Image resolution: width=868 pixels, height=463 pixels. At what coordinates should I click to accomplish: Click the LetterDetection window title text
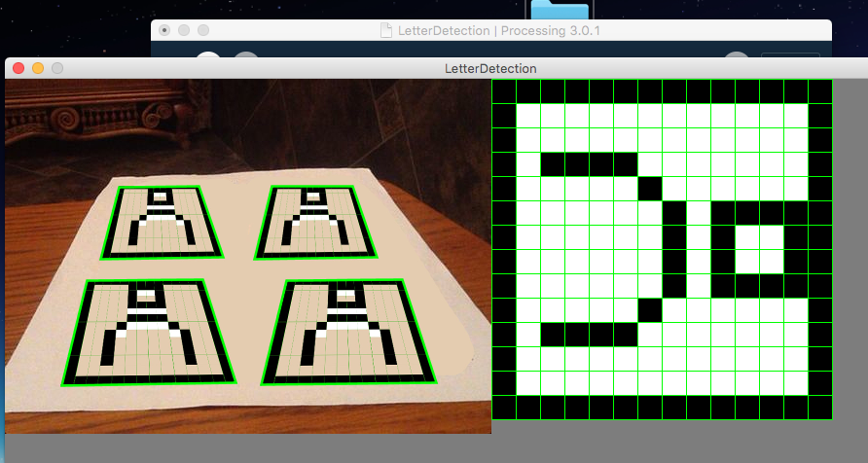(x=490, y=68)
